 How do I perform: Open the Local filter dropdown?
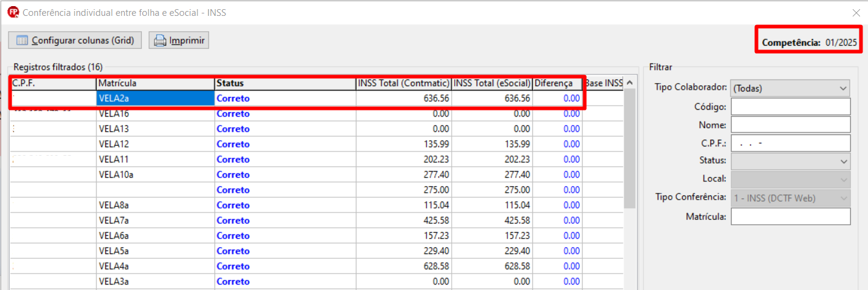click(790, 179)
